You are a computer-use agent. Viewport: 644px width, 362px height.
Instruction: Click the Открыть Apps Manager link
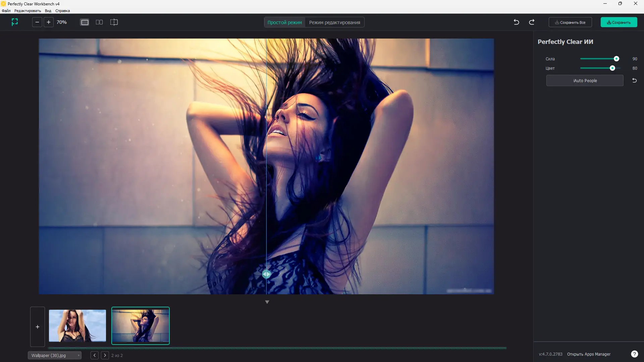[589, 354]
